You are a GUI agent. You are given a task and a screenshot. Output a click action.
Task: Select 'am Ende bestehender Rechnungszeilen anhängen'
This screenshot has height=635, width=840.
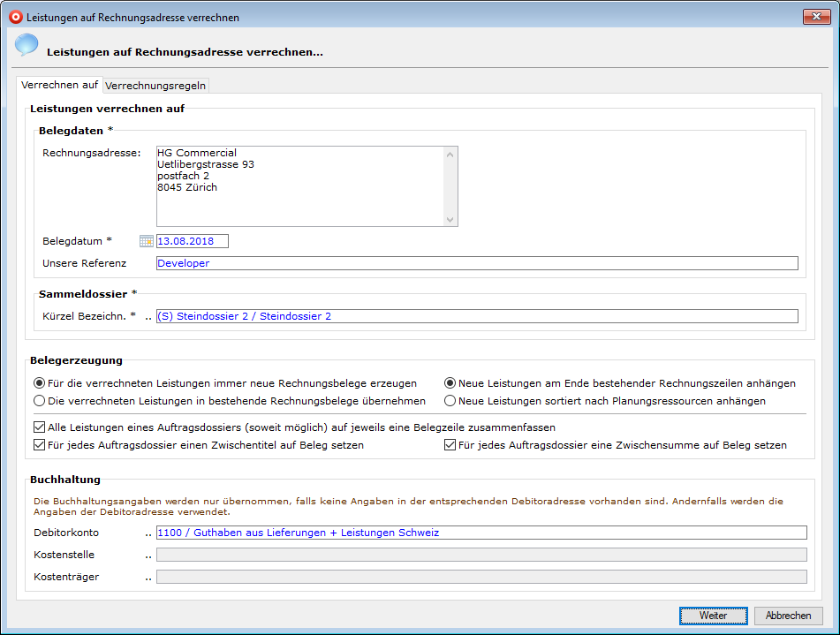click(450, 383)
